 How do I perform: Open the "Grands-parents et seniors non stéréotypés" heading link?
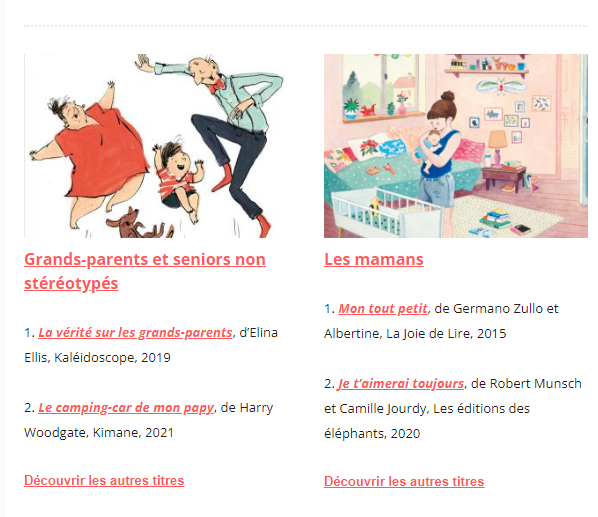pyautogui.click(x=145, y=271)
